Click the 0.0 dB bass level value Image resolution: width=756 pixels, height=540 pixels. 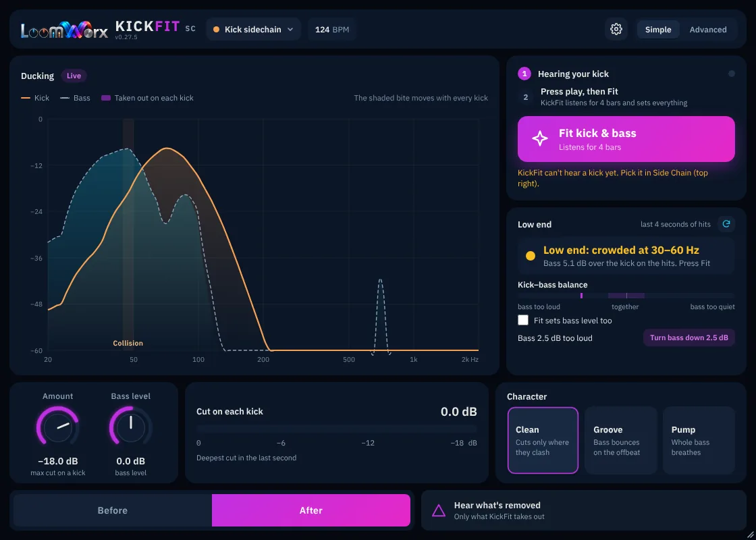(131, 461)
